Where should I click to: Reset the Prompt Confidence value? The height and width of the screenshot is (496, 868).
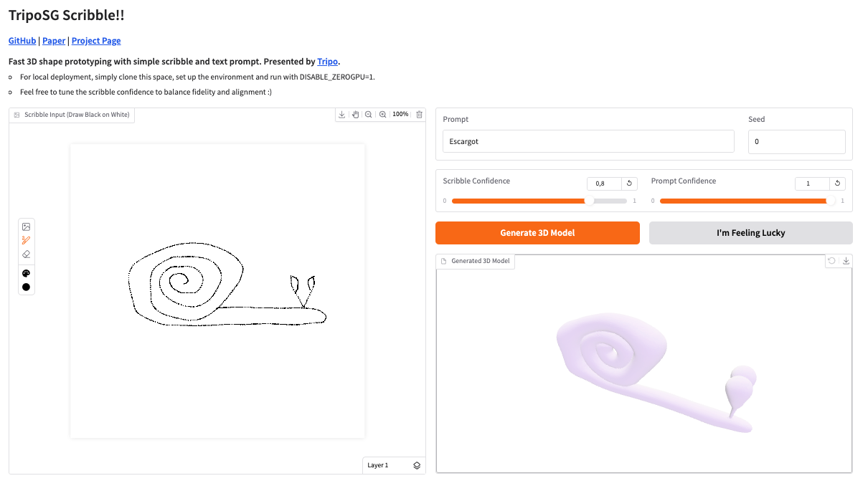(x=837, y=183)
